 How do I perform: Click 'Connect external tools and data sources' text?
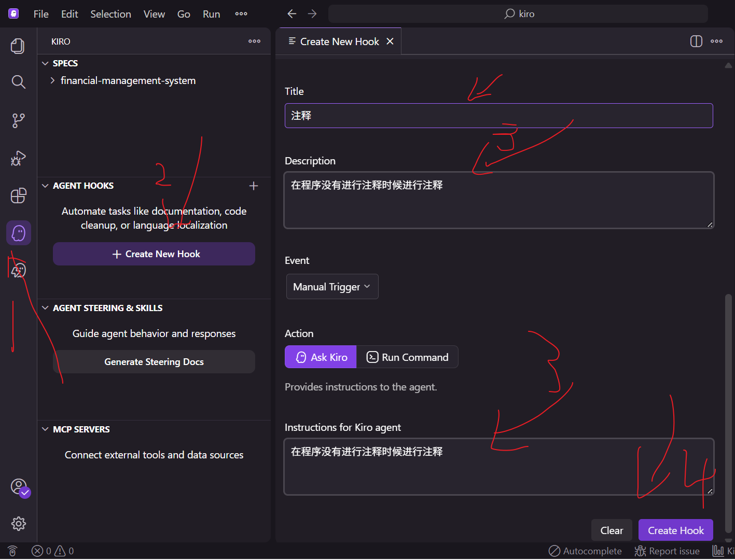(x=154, y=455)
